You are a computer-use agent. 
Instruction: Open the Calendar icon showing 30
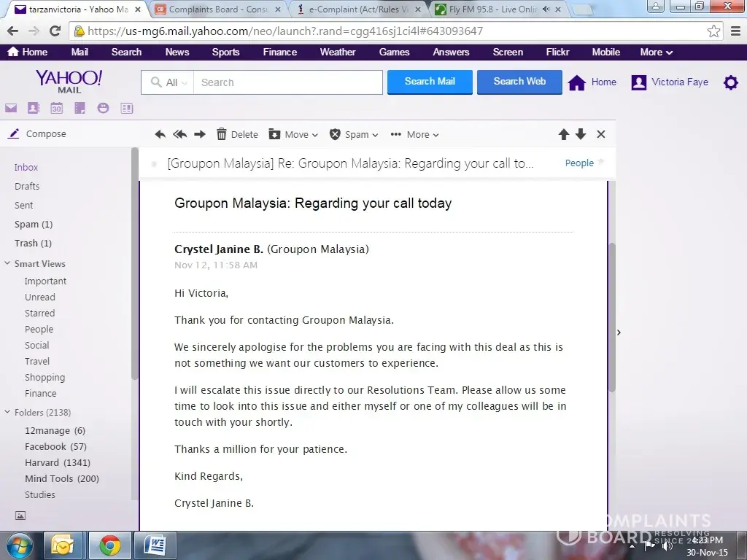coord(56,108)
